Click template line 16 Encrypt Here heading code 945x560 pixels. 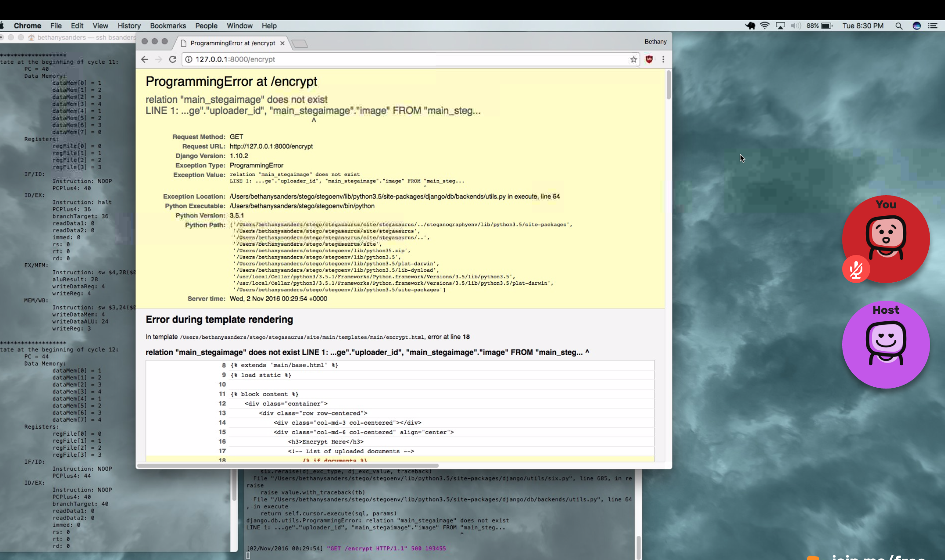[326, 442]
